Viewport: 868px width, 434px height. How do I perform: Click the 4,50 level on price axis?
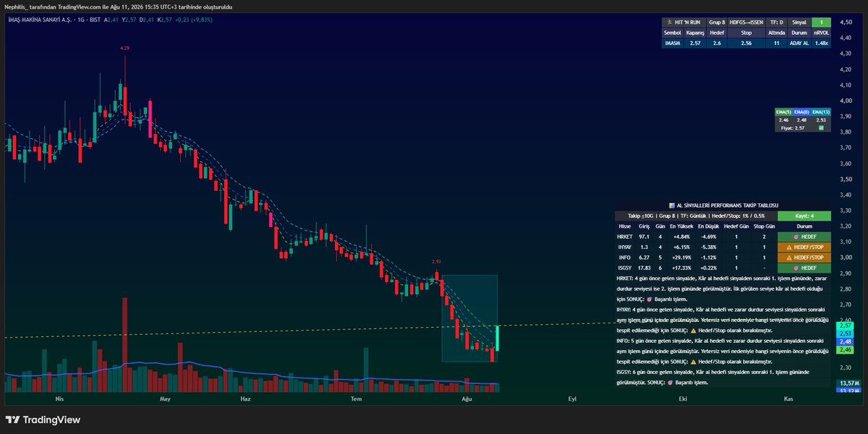[845, 23]
